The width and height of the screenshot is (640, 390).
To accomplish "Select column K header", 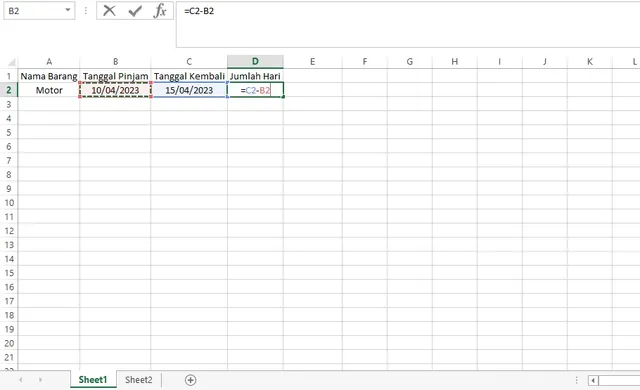I will 590,62.
